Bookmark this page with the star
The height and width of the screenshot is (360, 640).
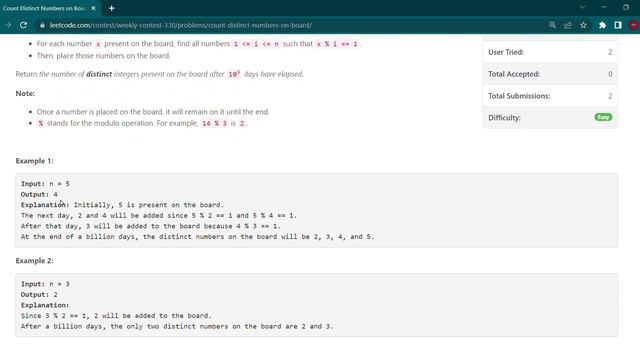pos(583,25)
